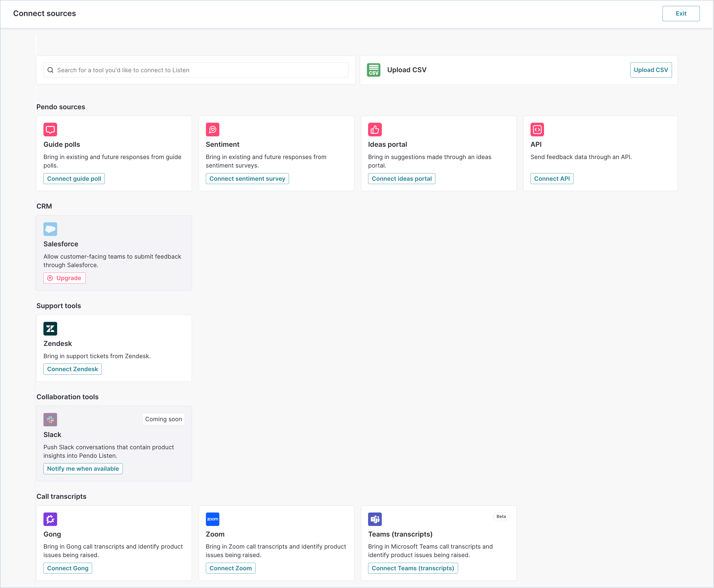Click the Zendesk card title
714x588 pixels.
coord(58,344)
